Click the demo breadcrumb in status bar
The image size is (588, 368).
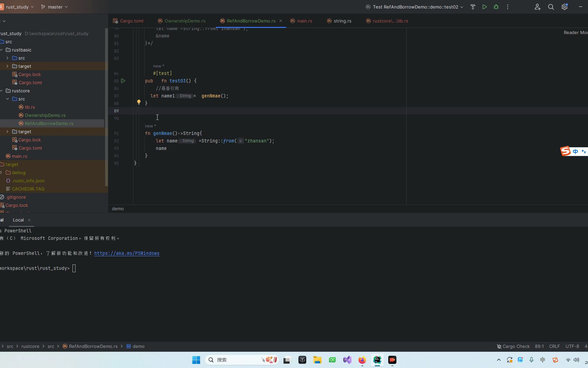(x=135, y=346)
